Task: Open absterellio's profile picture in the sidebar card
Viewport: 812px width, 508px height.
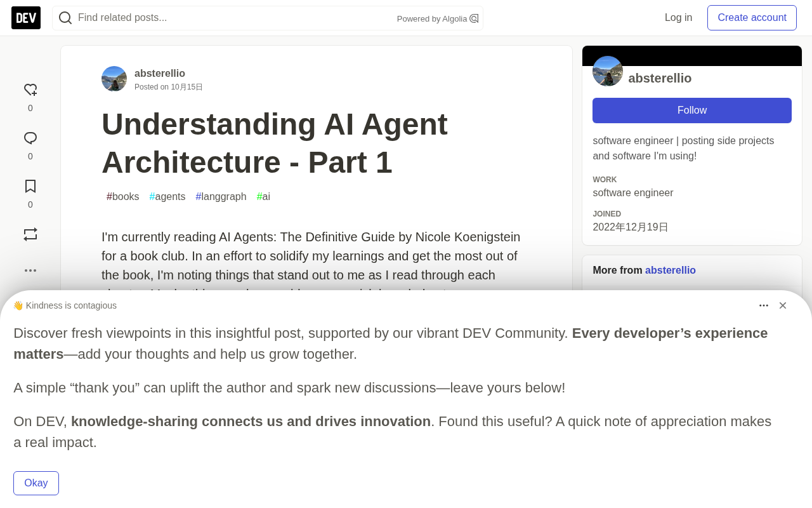Action: pos(608,71)
